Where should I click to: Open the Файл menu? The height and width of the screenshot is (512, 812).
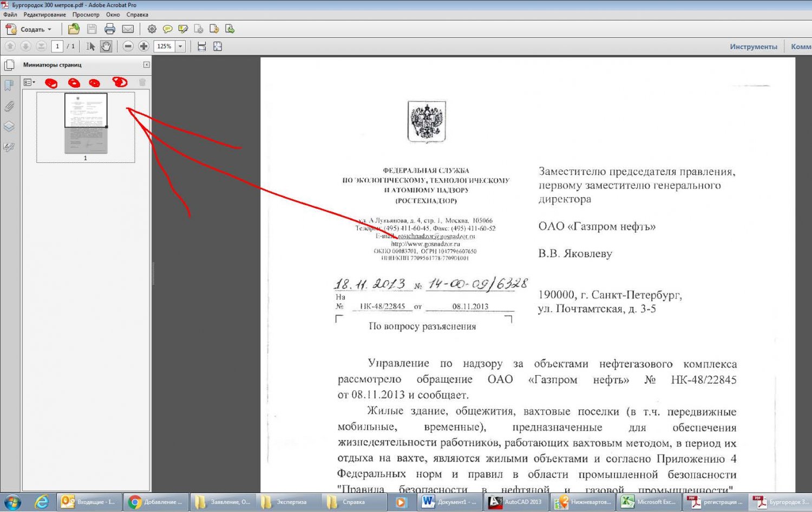point(10,15)
